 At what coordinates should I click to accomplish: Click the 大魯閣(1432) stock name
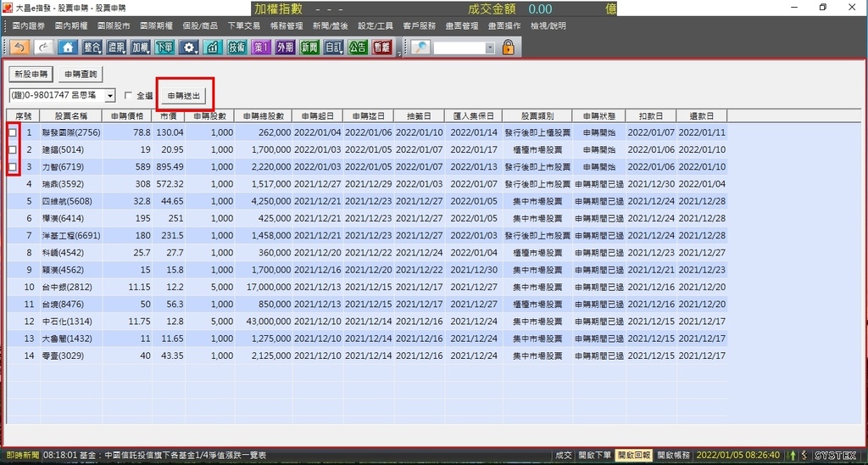66,339
